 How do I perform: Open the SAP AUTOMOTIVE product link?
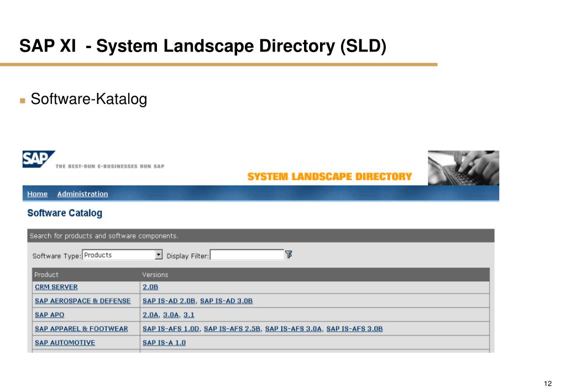pyautogui.click(x=65, y=343)
